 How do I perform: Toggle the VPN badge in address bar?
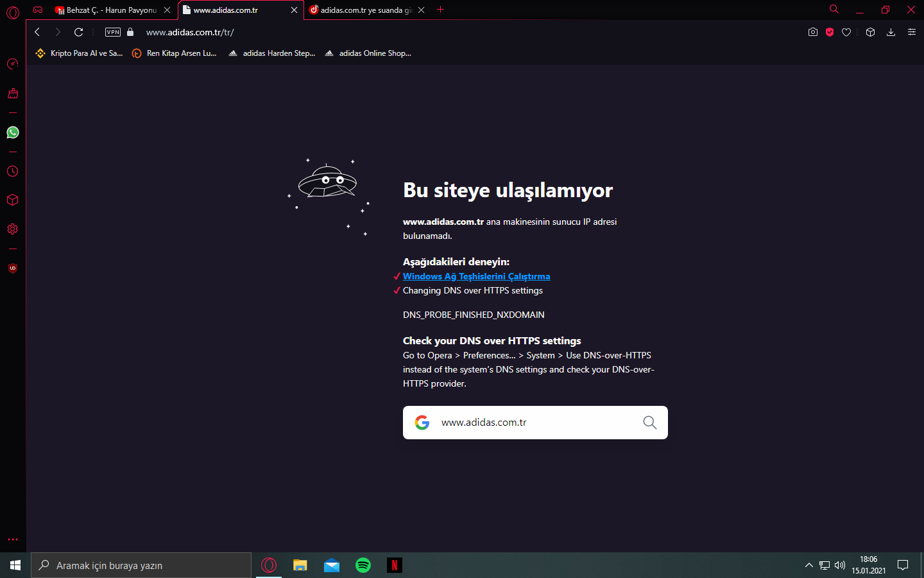pyautogui.click(x=113, y=32)
